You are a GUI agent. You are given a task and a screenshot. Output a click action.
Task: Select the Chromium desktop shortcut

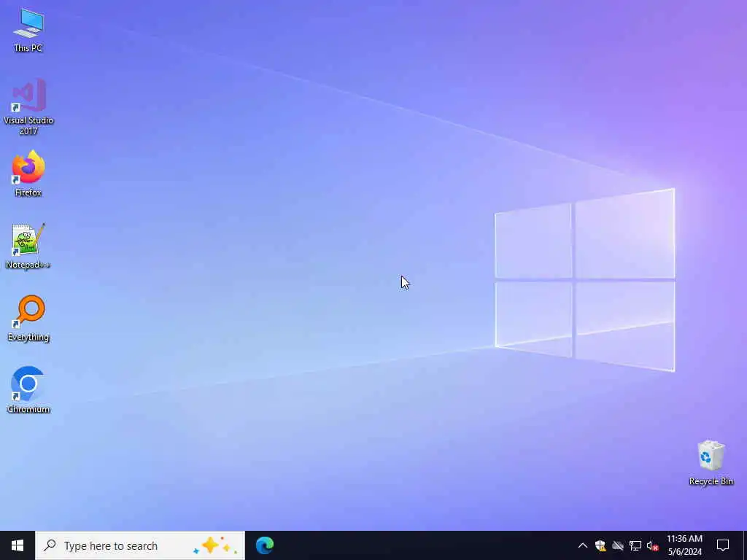coord(28,390)
